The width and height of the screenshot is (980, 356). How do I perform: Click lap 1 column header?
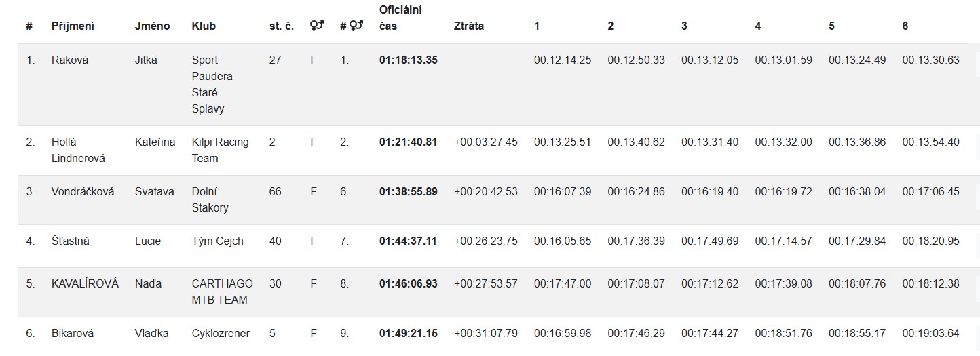(537, 26)
